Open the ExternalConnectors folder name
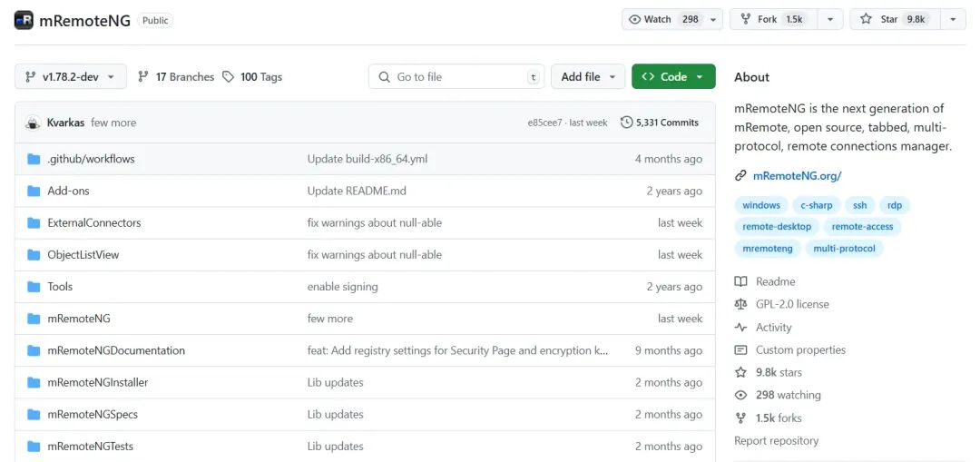The image size is (980, 462). click(94, 223)
